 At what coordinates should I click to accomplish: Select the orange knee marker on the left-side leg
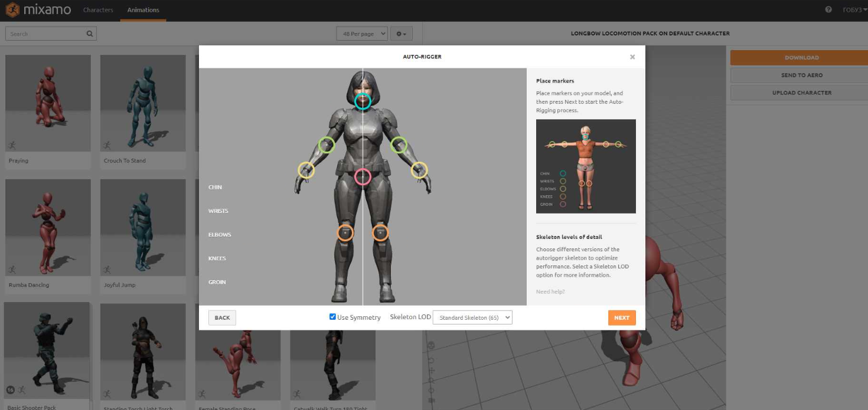coord(345,233)
